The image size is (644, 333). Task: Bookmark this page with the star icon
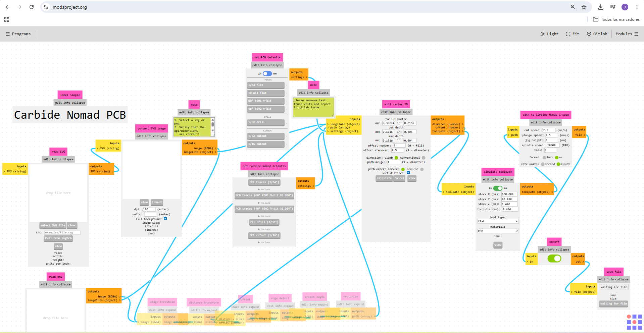click(x=584, y=7)
